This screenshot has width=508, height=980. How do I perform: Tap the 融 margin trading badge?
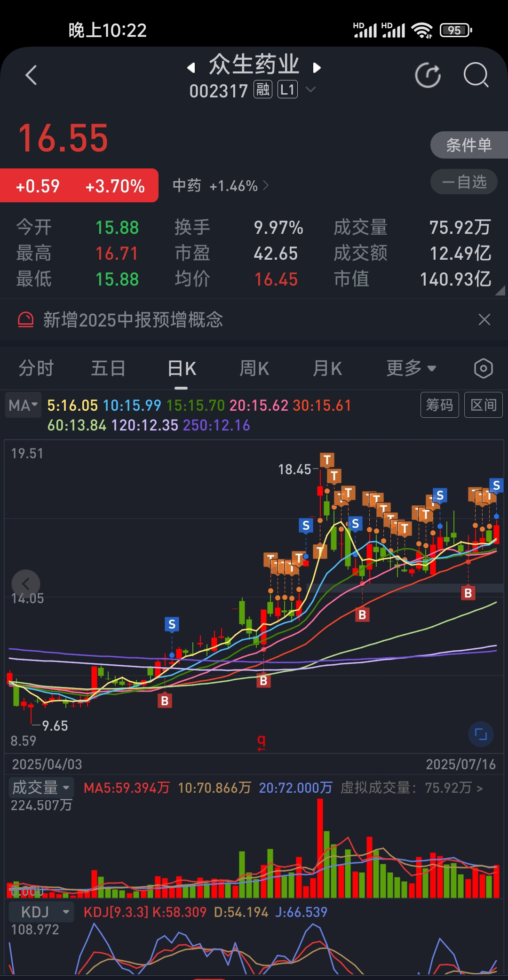263,89
